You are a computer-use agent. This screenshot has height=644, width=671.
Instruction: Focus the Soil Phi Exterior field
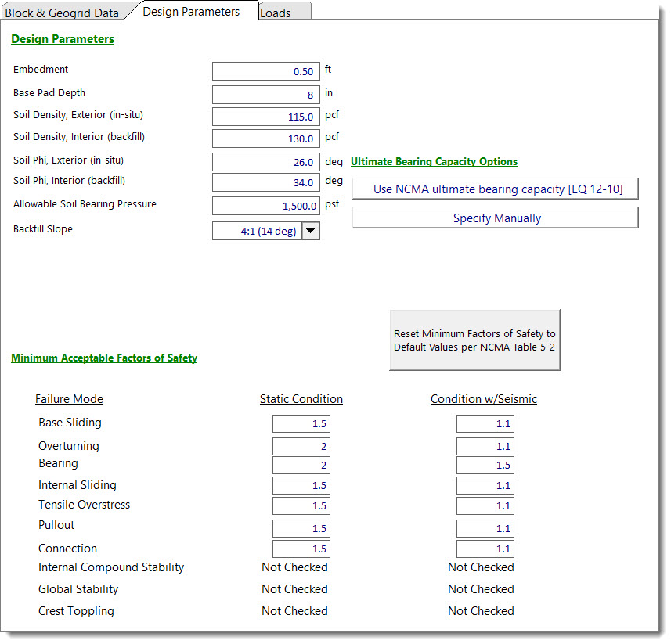[265, 162]
